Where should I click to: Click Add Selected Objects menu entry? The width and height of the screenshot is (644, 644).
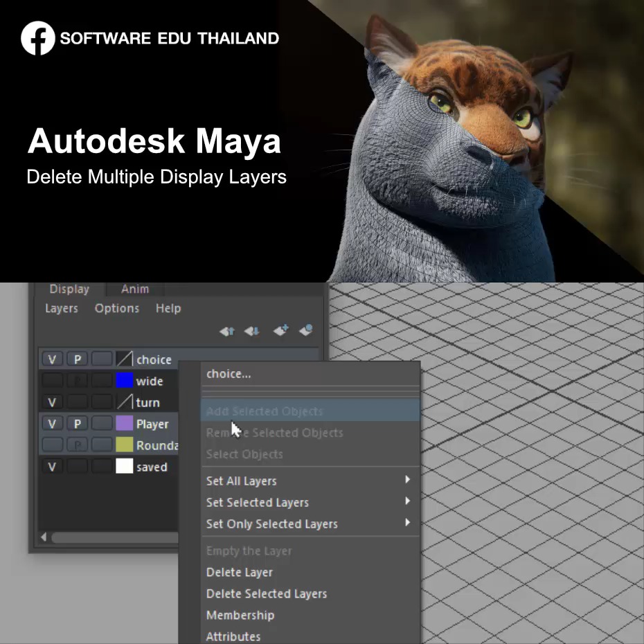[310, 411]
